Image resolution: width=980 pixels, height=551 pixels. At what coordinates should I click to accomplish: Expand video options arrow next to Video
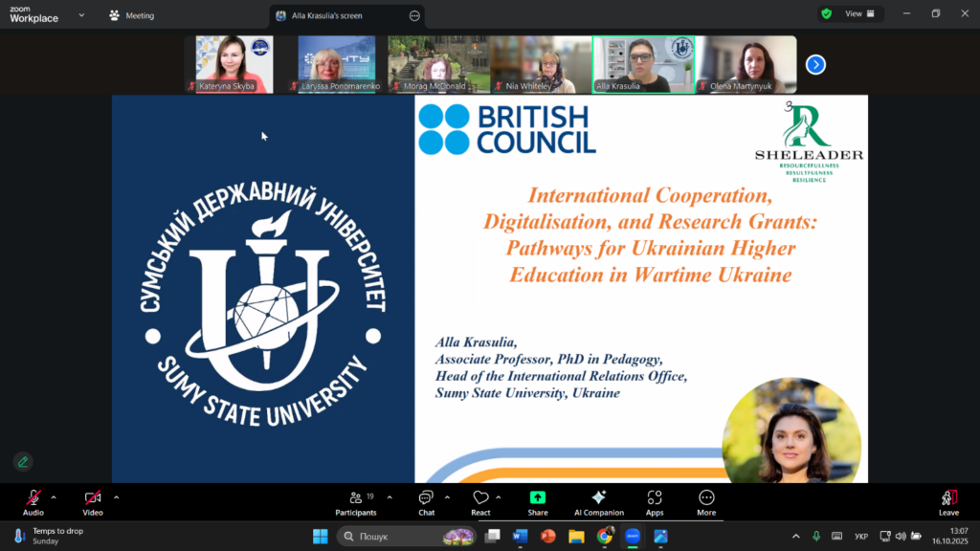point(116,497)
